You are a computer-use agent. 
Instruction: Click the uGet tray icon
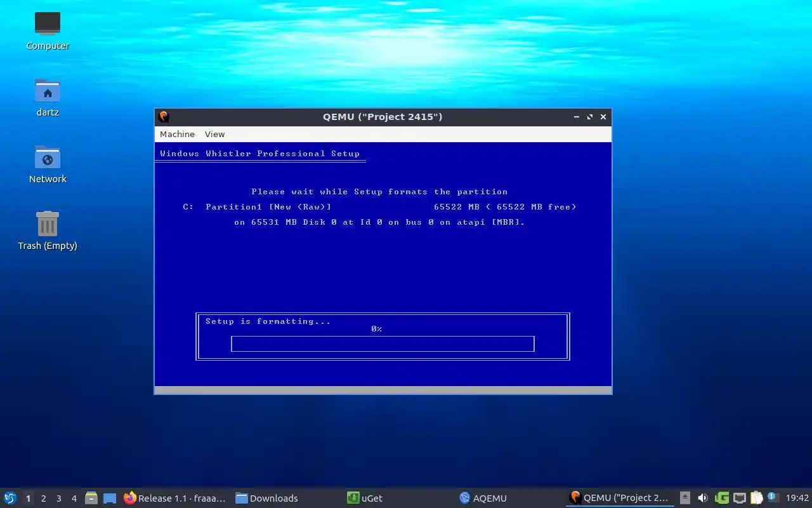[x=721, y=498]
